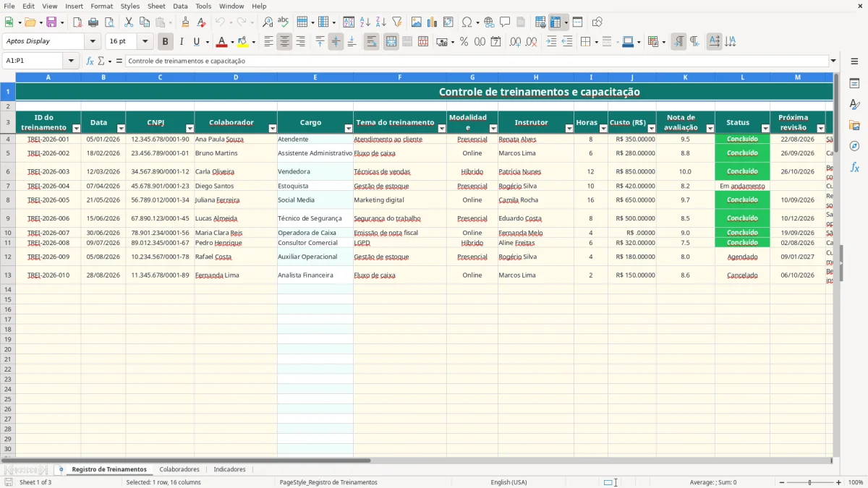This screenshot has height=488, width=868.
Task: Open the font size dropdown
Action: coord(145,42)
